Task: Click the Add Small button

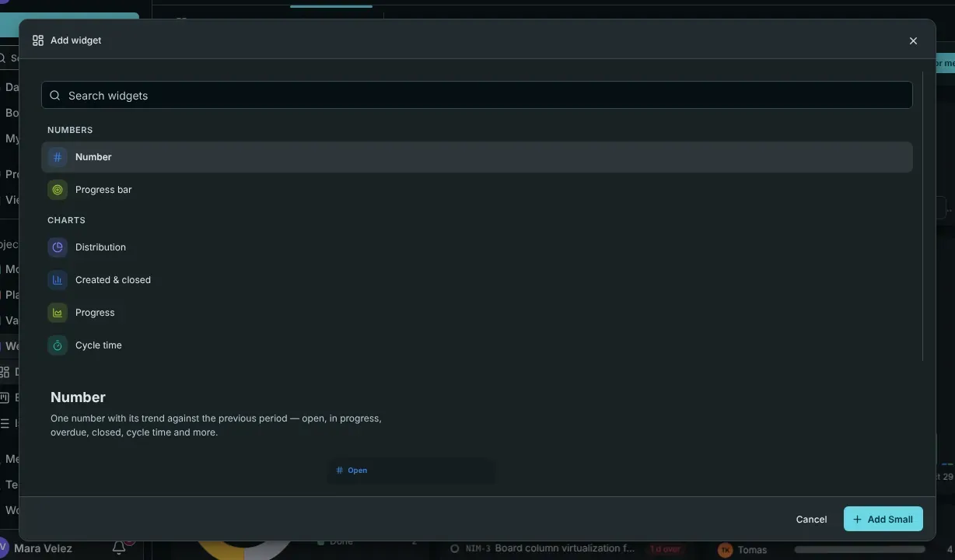Action: (883, 520)
